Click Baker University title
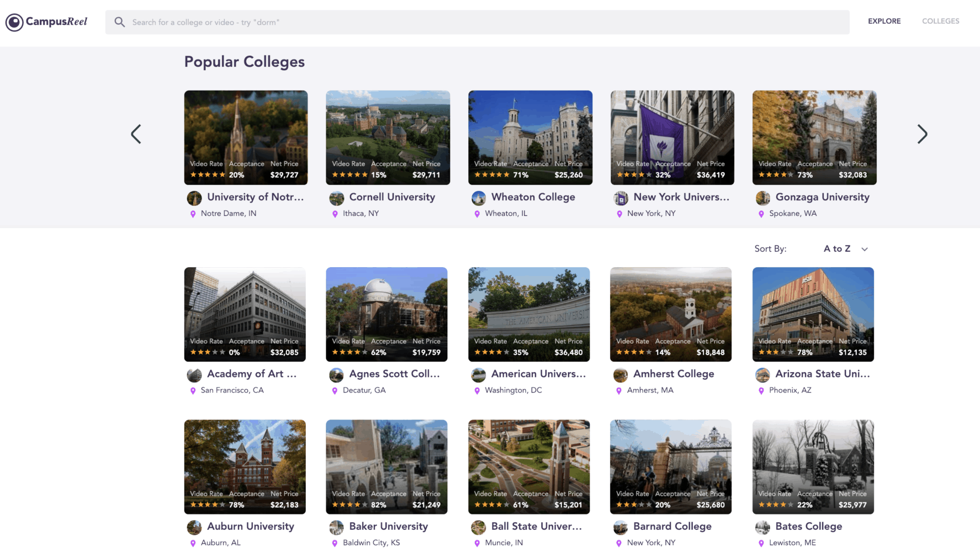Viewport: 980px width, 552px height. (x=389, y=527)
